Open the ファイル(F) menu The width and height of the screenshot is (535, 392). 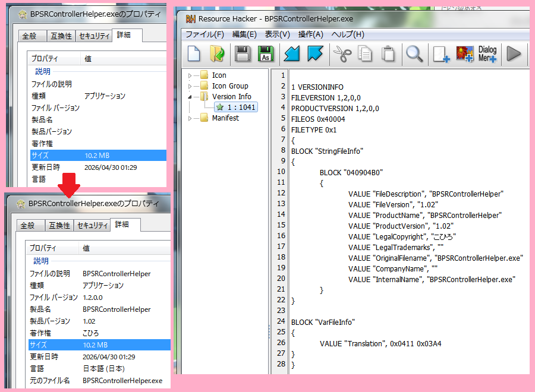204,34
